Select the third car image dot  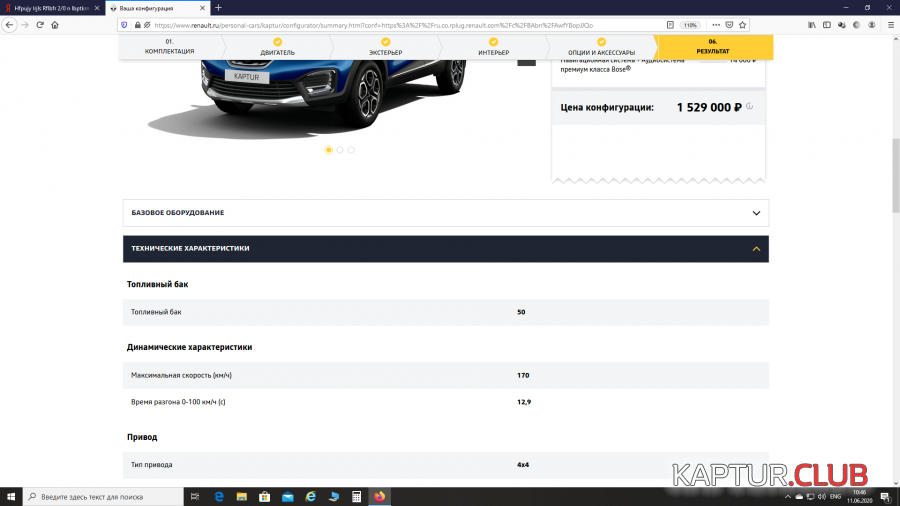tap(351, 150)
